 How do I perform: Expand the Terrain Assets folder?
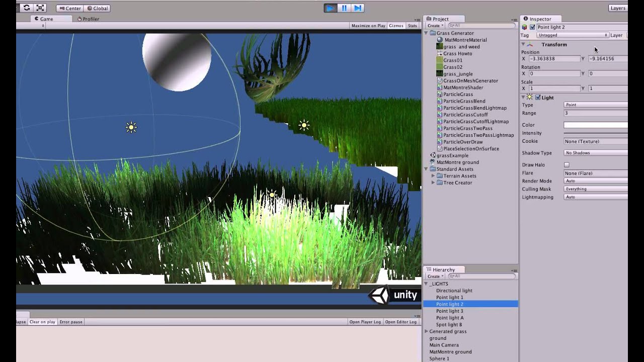[433, 176]
